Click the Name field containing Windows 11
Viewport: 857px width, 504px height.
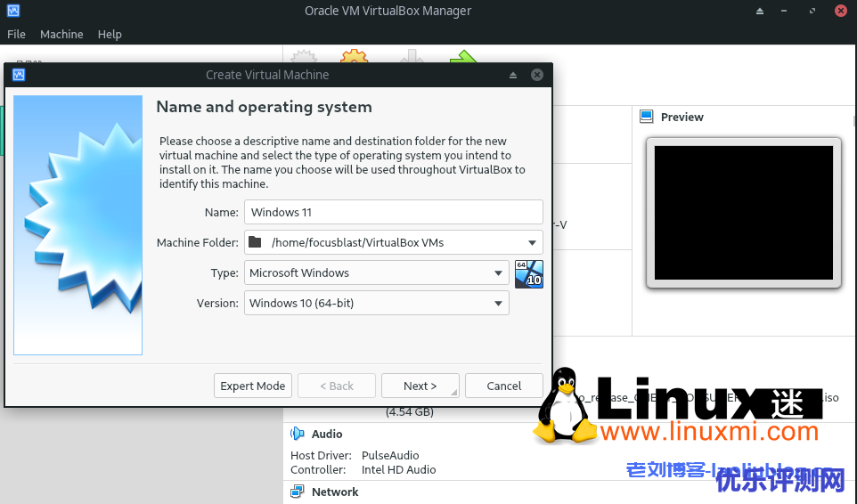393,212
